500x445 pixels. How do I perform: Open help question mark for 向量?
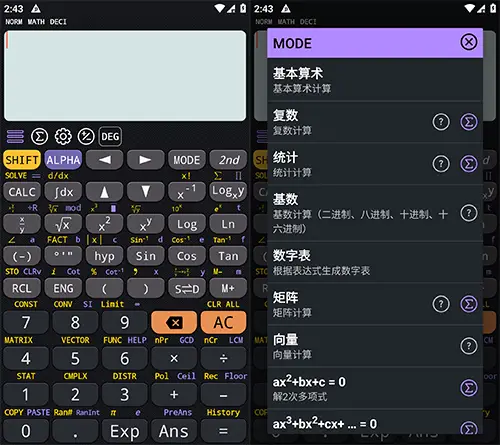pos(469,346)
